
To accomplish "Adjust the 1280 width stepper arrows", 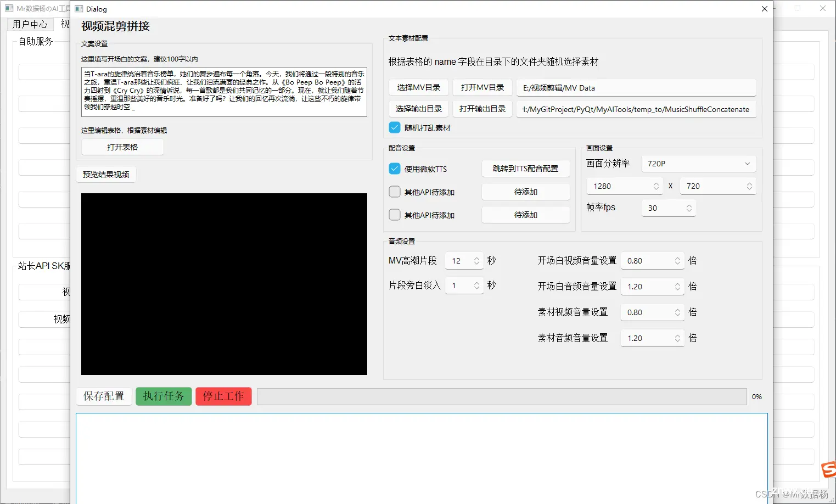I will click(x=656, y=186).
